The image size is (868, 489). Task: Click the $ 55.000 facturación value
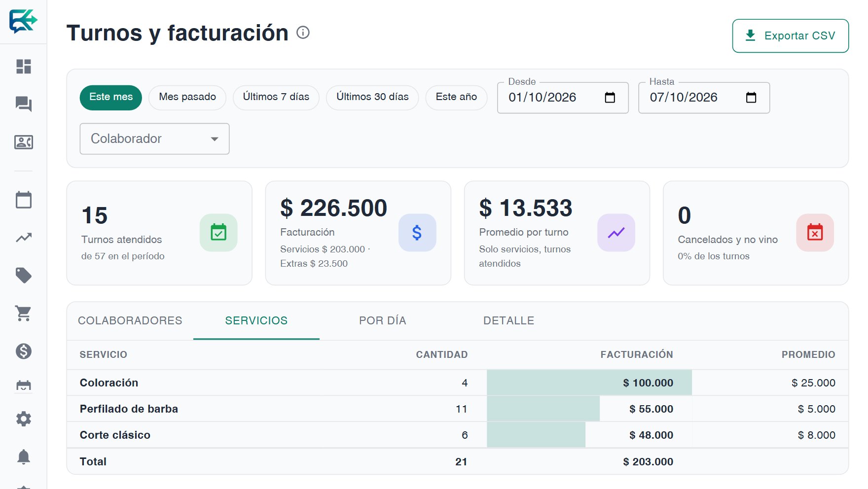point(651,409)
